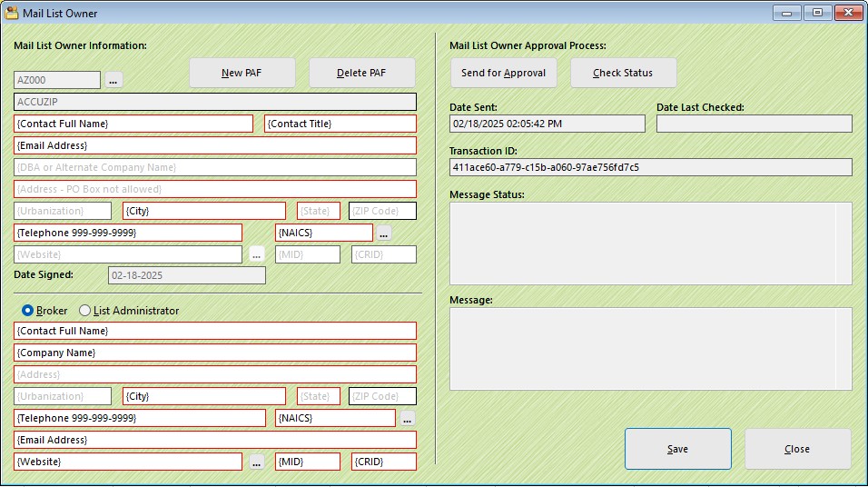Click DBA or Alternate Company Name field
Viewport: 868px width, 487px height.
click(x=215, y=167)
